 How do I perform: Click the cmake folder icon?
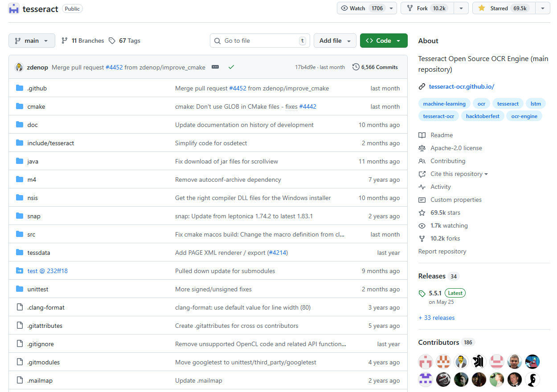pos(20,106)
